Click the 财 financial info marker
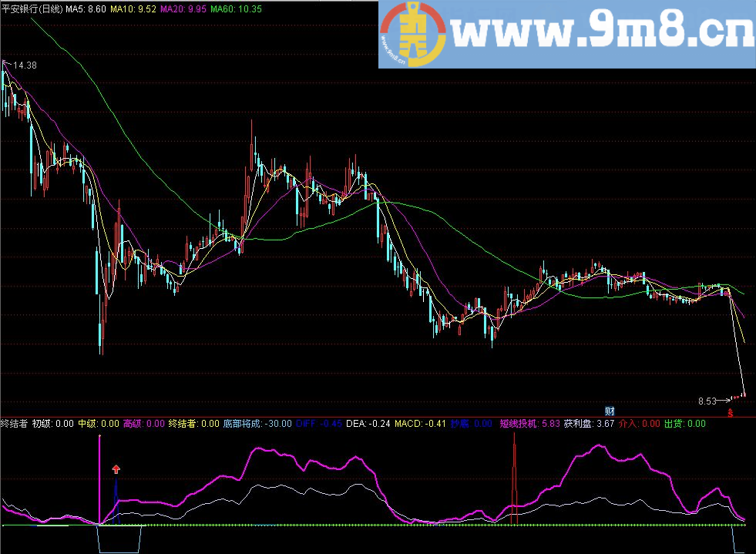 click(610, 411)
